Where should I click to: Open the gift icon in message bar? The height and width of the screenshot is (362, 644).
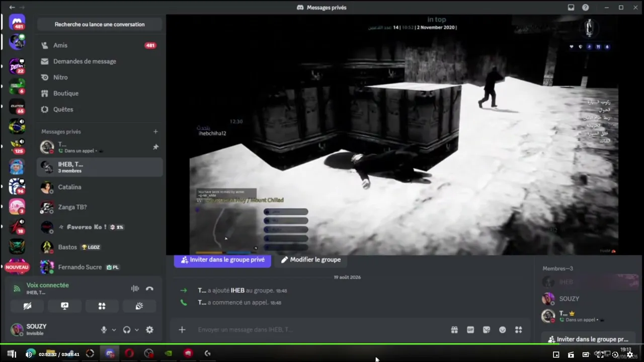(x=454, y=330)
